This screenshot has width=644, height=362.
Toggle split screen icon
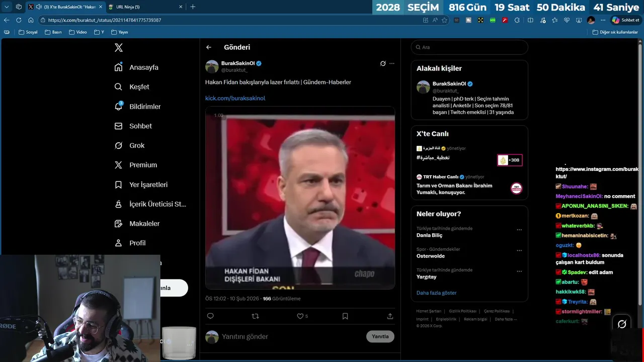530,20
